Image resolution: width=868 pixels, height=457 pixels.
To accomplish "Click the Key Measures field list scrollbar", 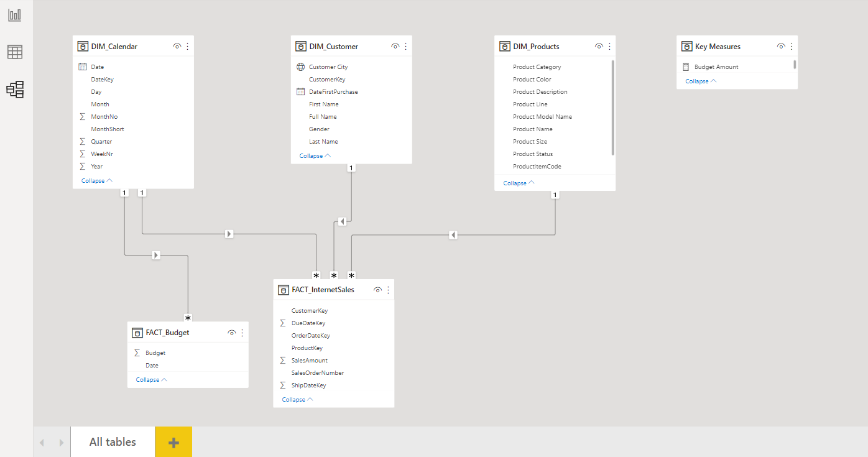I will (x=795, y=65).
